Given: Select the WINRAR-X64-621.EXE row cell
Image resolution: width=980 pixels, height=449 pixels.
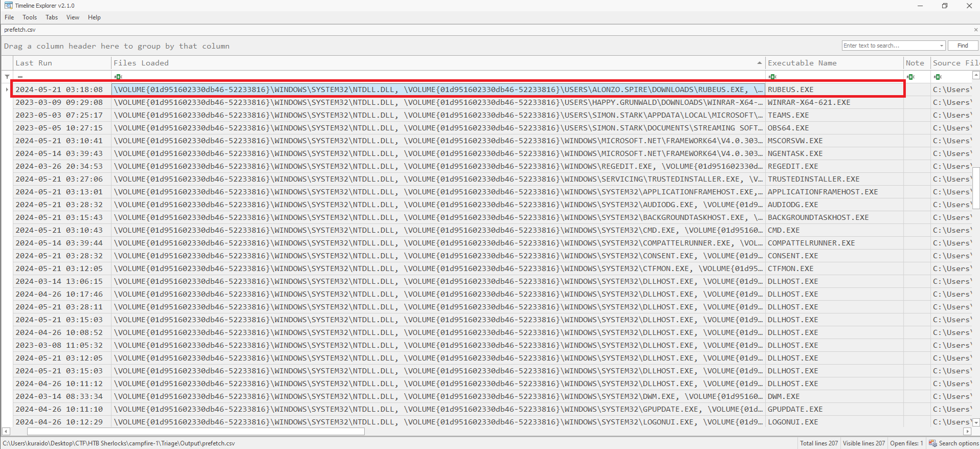Looking at the screenshot, I should 809,102.
